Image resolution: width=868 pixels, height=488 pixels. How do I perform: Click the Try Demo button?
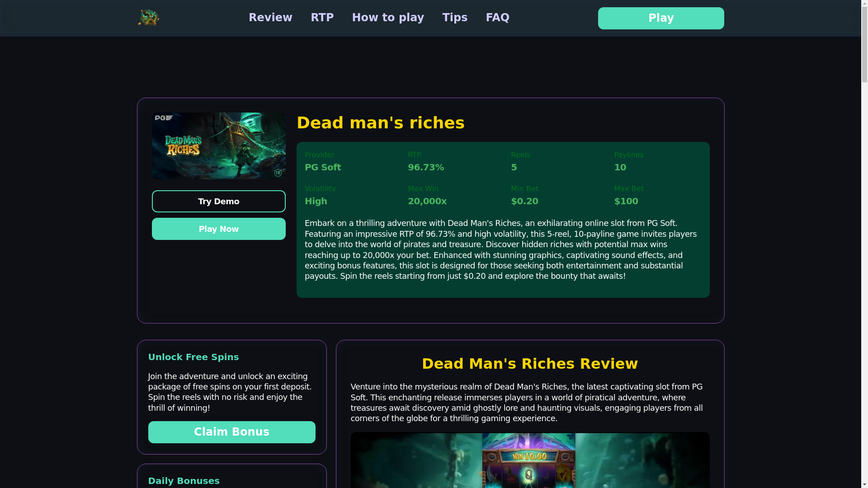point(219,201)
